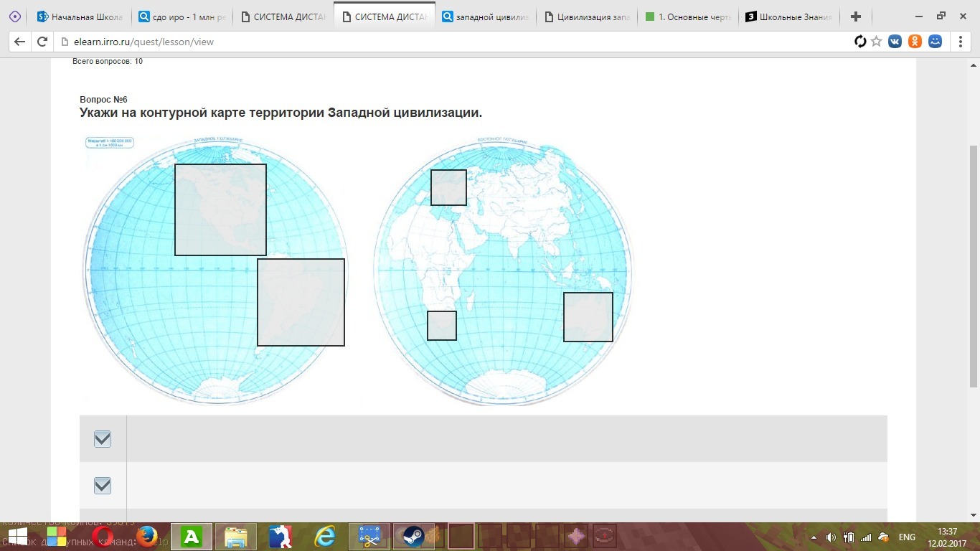Switch to the Начальная Школа tab
This screenshot has height=551, width=980.
(x=79, y=17)
